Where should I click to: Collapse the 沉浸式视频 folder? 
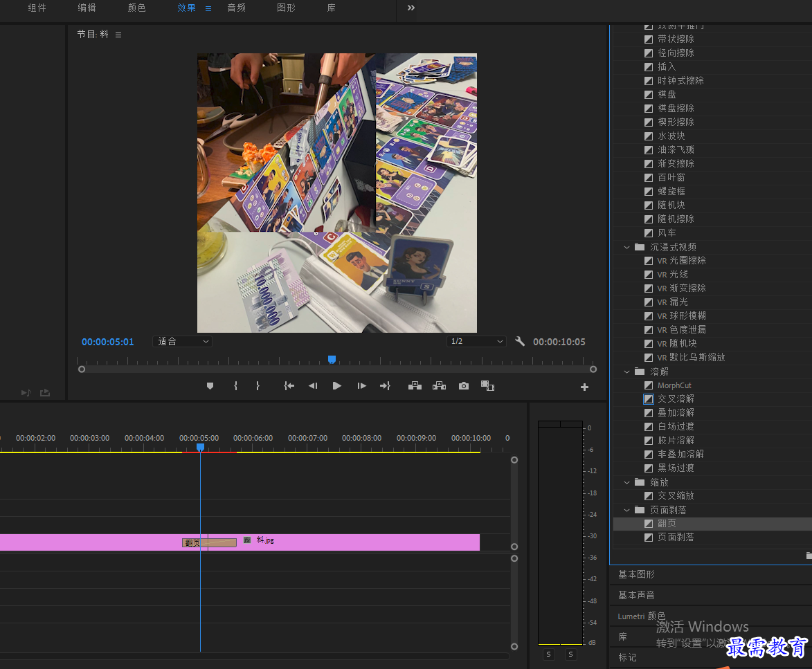[626, 247]
